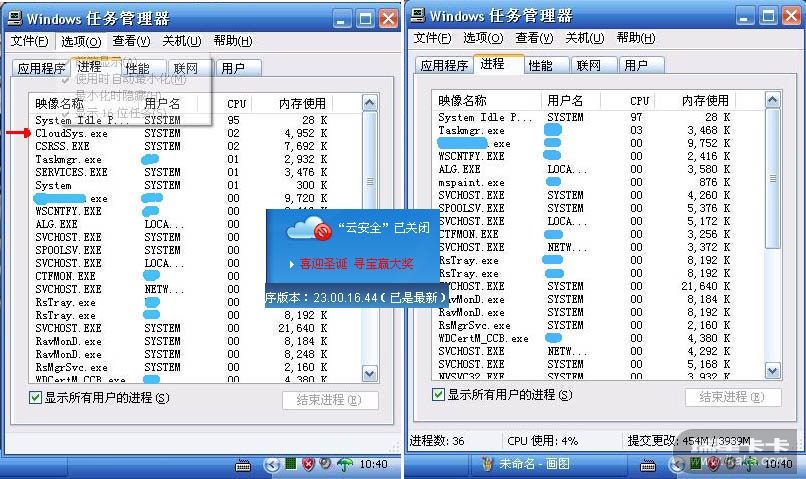The image size is (806, 479).
Task: Click red shield security tray icon in left taskbar
Action: point(308,465)
